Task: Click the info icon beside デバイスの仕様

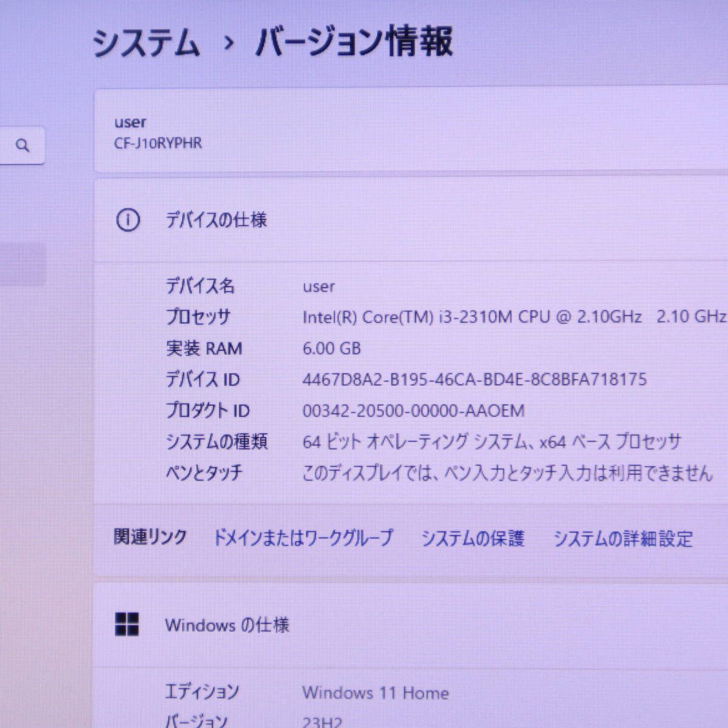Action: 127,220
